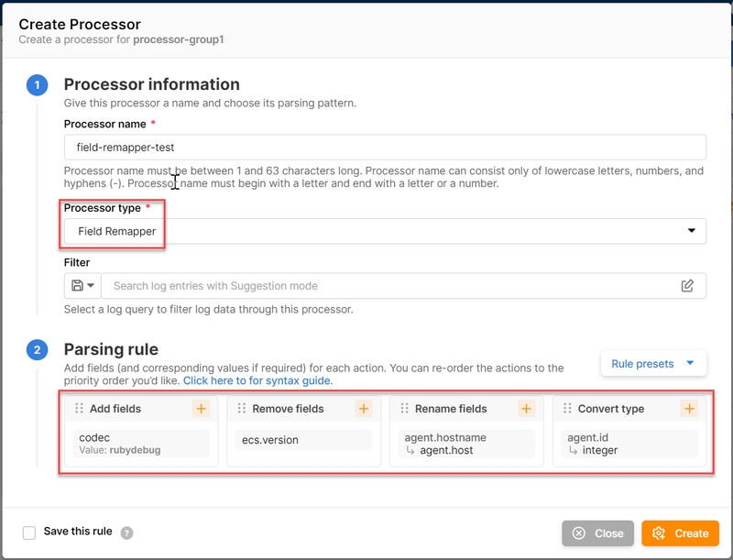Click help icon beside Save this rule
This screenshot has height=560, width=733.
pos(127,533)
